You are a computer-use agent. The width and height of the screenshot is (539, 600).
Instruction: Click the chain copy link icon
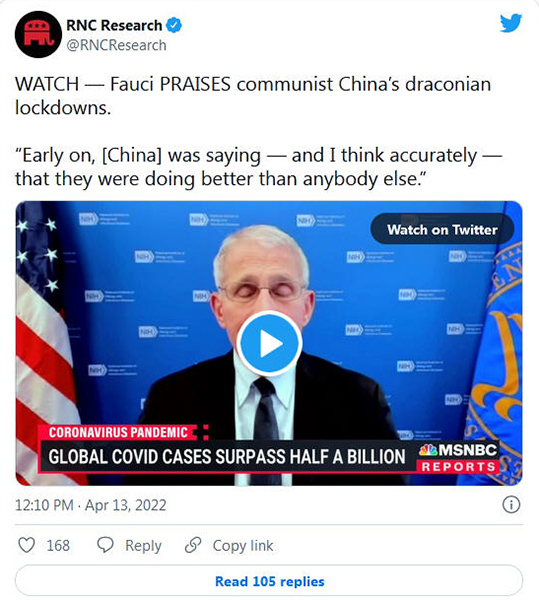pyautogui.click(x=193, y=545)
